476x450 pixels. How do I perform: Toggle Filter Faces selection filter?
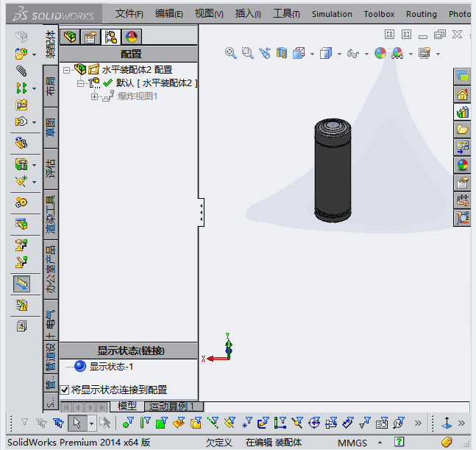[x=162, y=423]
